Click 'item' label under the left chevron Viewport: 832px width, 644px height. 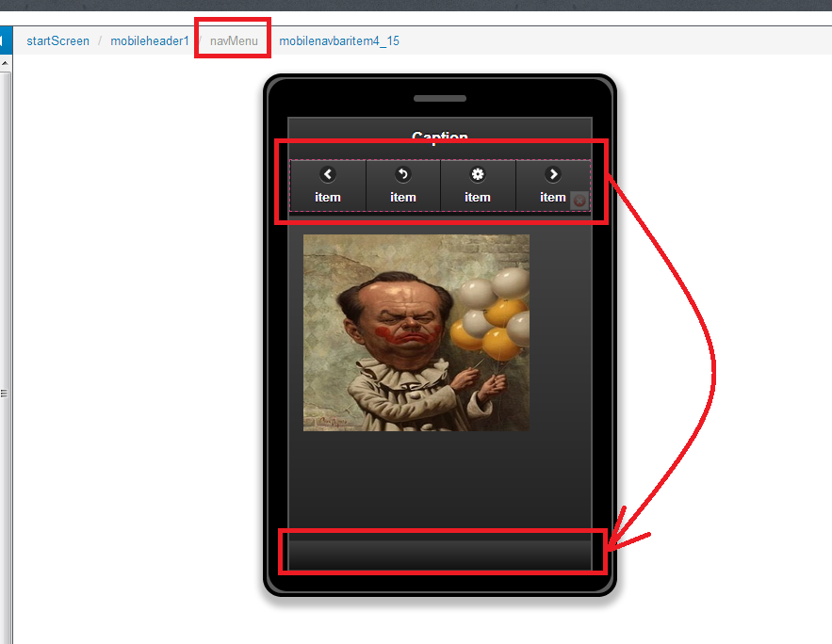[x=328, y=197]
